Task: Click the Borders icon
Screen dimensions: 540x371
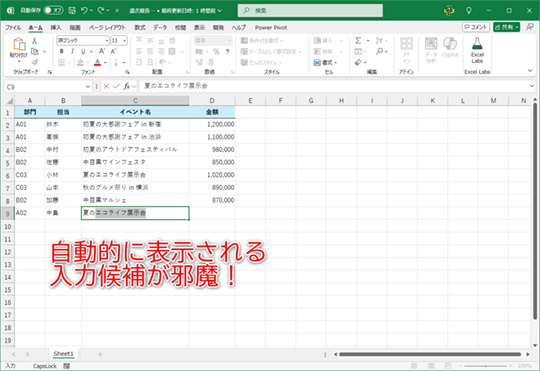Action: [x=62, y=62]
